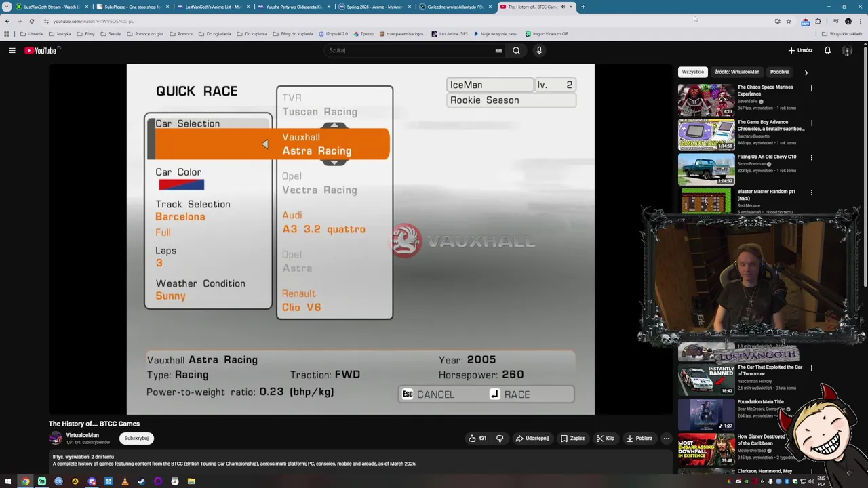
Task: Open Chaos Space Marines Experience thumbnail
Action: pyautogui.click(x=706, y=100)
